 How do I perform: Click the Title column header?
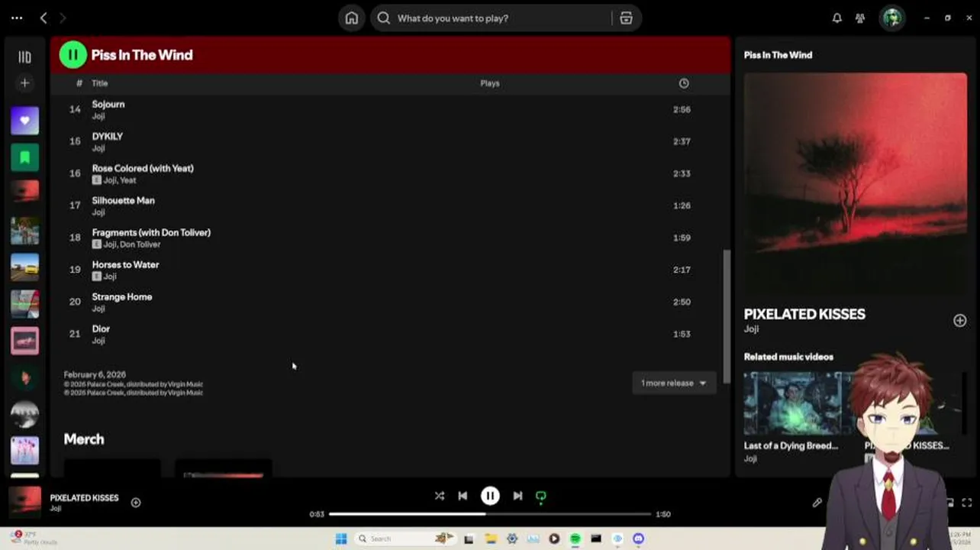pos(100,83)
